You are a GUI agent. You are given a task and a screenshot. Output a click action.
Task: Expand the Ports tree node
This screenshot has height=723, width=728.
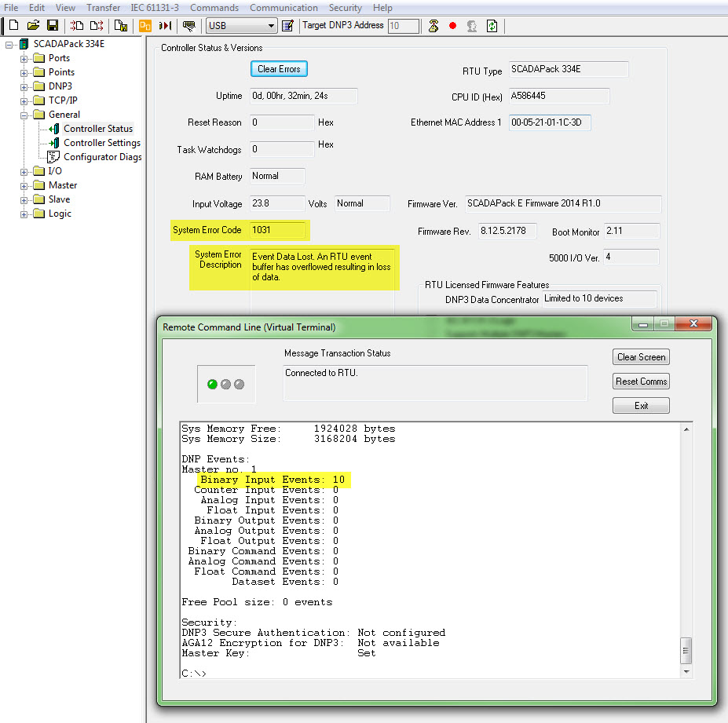24,59
